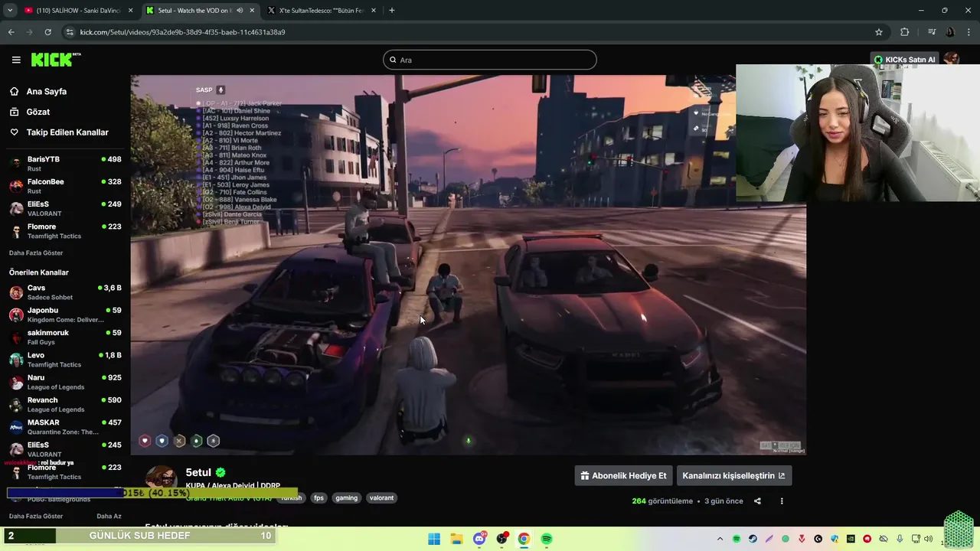Image resolution: width=980 pixels, height=551 pixels.
Task: Click Steam icon in system tray
Action: click(x=753, y=539)
